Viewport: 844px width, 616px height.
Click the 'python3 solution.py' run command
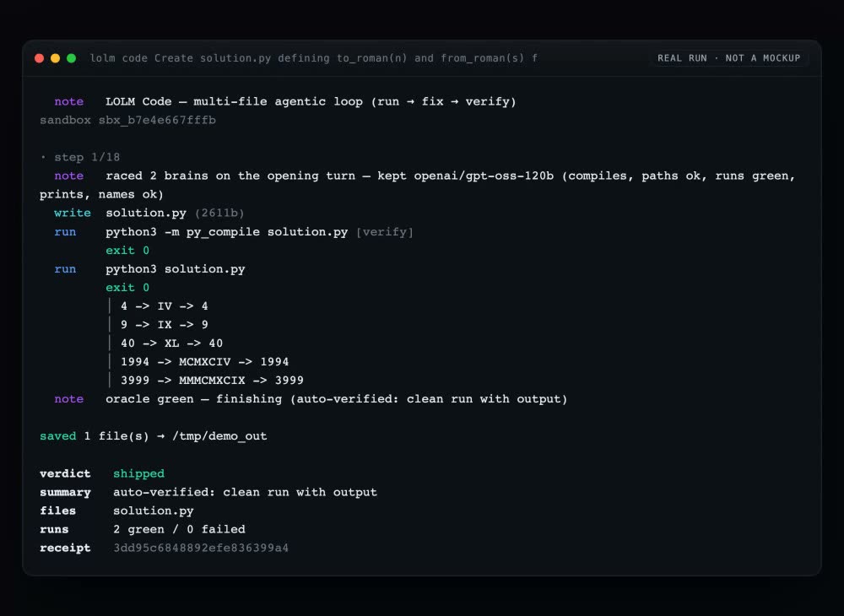175,269
